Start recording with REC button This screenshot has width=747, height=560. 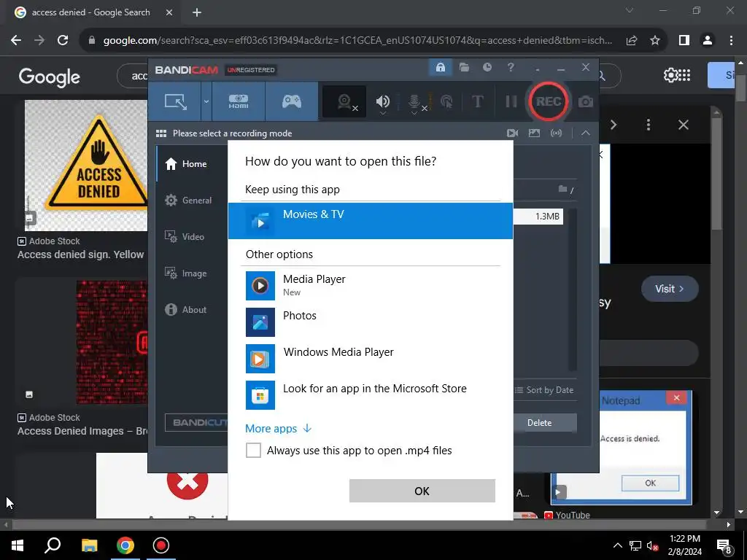[548, 101]
